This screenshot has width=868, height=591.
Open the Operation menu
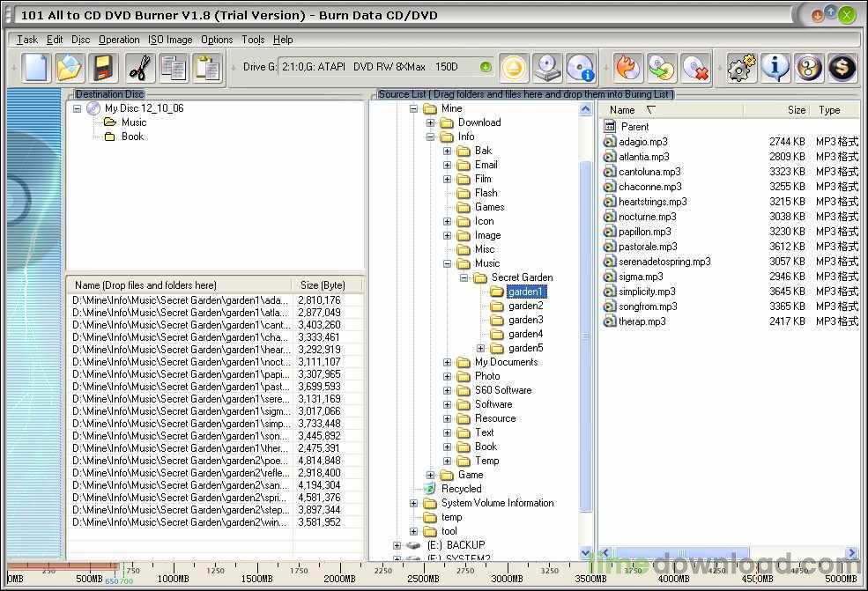pos(119,40)
